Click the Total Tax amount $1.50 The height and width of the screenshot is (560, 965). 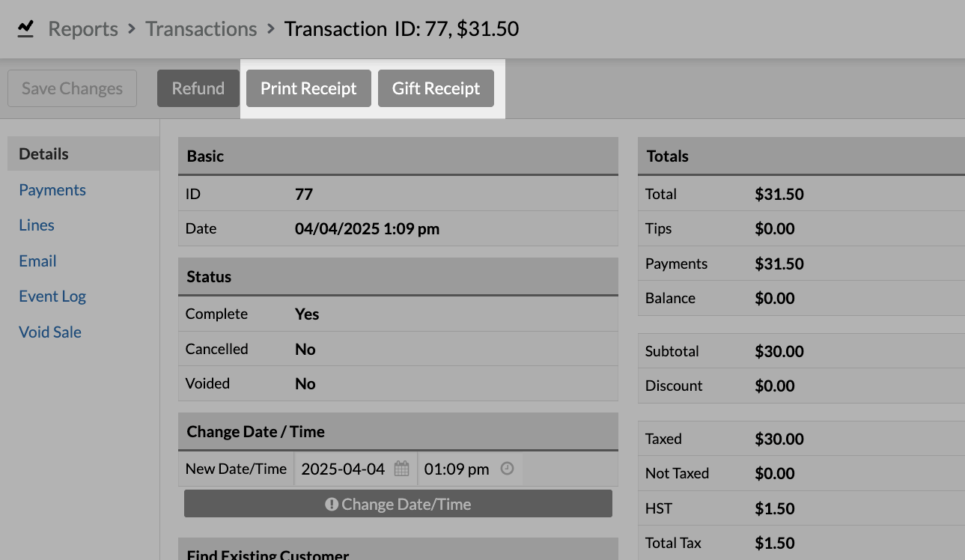point(775,543)
